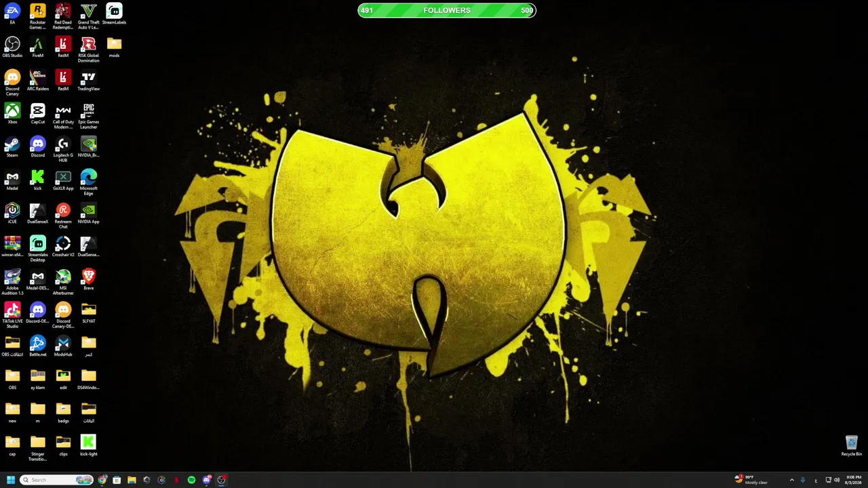The height and width of the screenshot is (488, 868).
Task: Select the MSI Afterburner desktop icon
Action: 63,282
